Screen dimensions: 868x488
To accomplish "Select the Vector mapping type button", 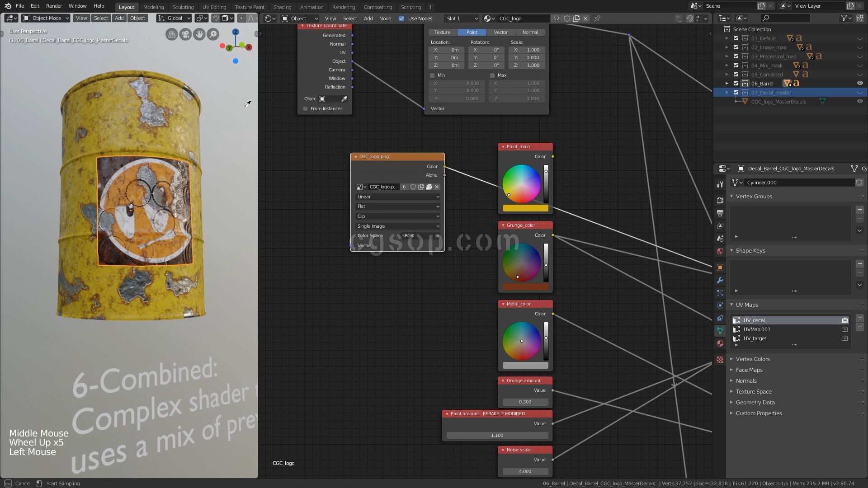I will coord(500,33).
